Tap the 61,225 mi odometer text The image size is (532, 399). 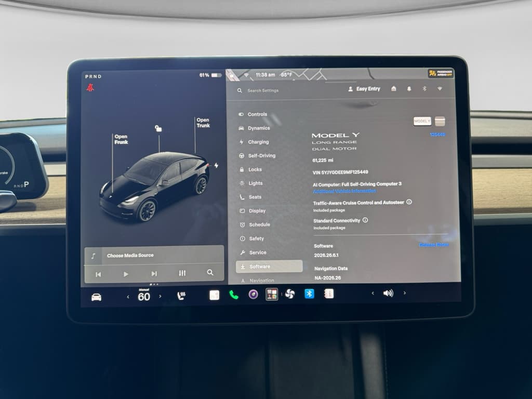coord(323,160)
